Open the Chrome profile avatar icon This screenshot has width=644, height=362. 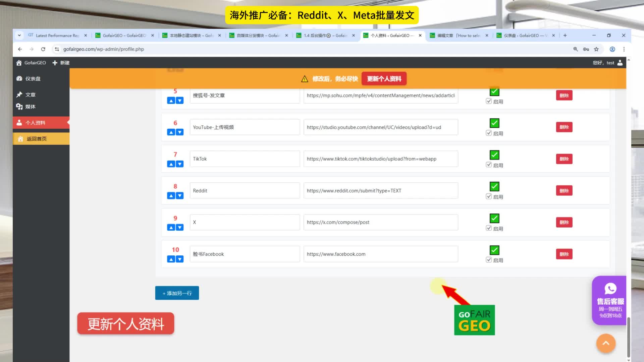pos(612,49)
